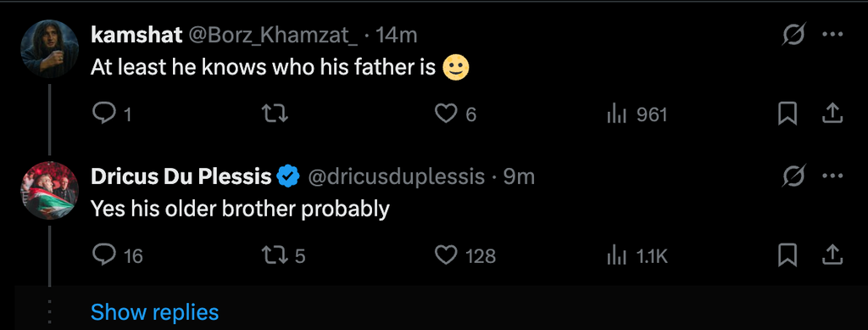This screenshot has width=868, height=330.
Task: Reply to kamshat's tweet
Action: click(111, 114)
